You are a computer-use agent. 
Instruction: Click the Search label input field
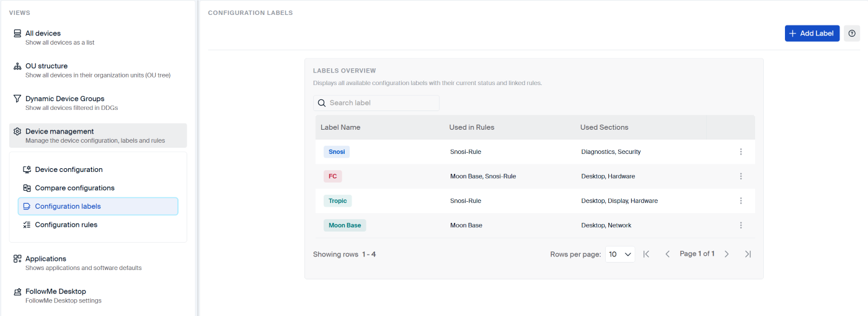pyautogui.click(x=381, y=103)
